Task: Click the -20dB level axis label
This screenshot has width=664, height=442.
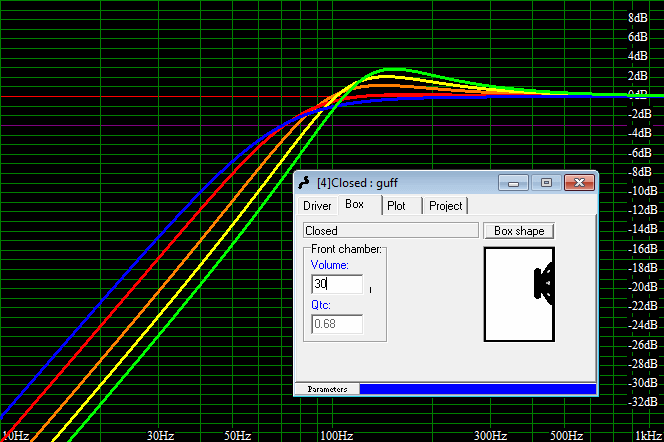Action: 642,287
